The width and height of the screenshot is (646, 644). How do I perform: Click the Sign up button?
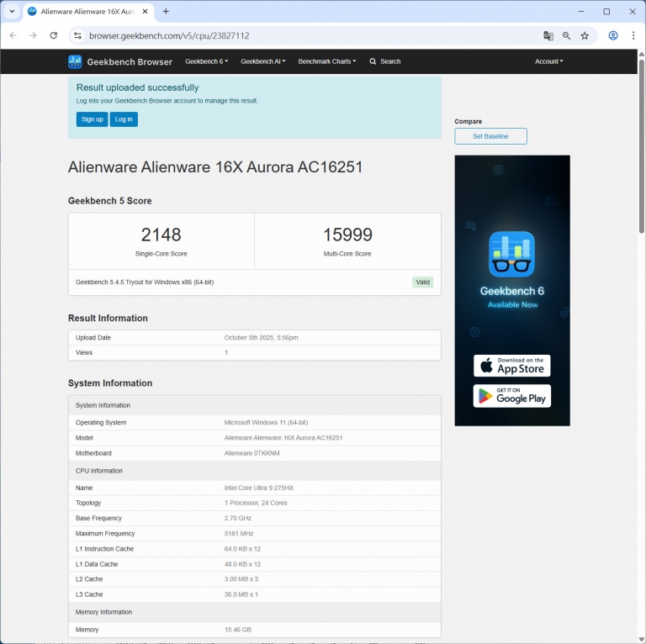coord(92,119)
